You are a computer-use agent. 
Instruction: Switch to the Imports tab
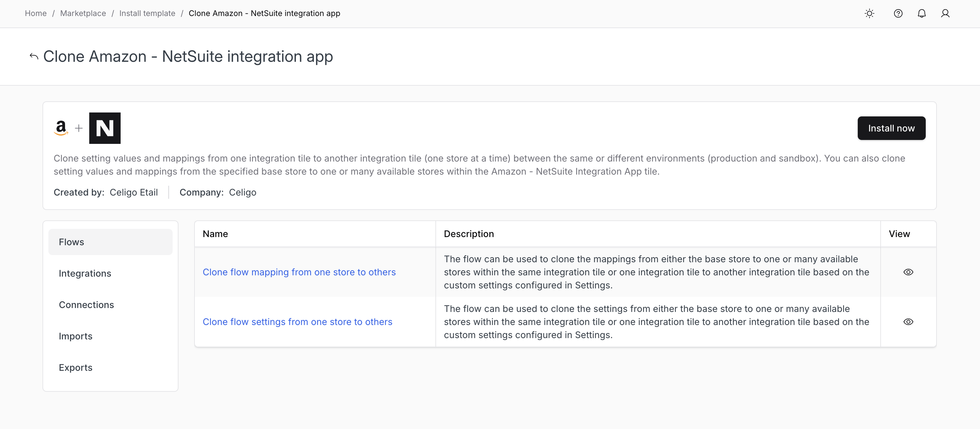pos(110,336)
